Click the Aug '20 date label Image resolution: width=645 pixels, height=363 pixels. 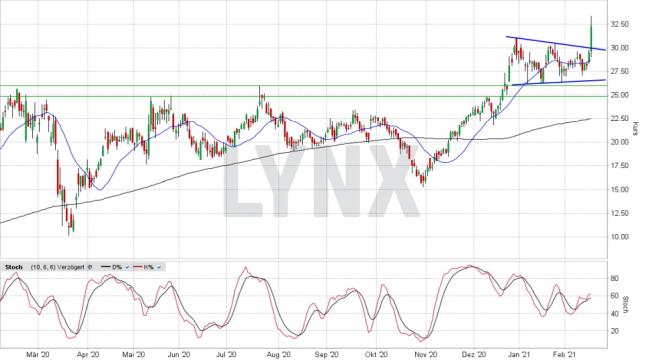278,354
